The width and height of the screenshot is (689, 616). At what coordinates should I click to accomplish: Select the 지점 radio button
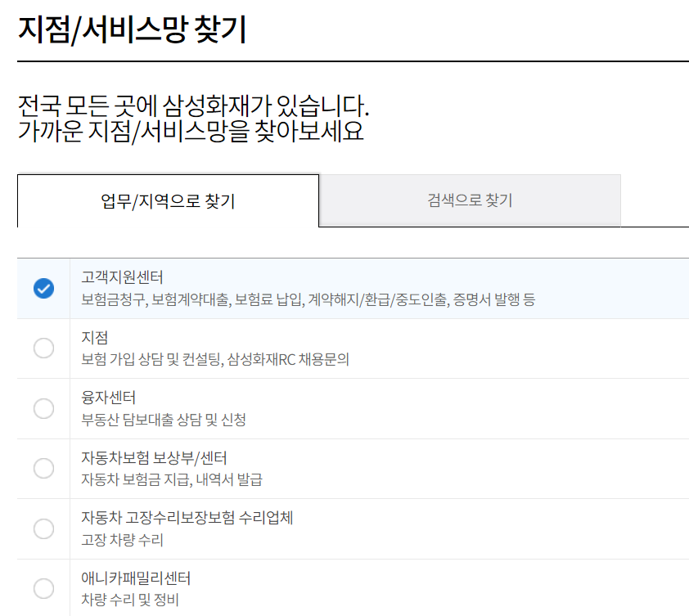click(43, 347)
